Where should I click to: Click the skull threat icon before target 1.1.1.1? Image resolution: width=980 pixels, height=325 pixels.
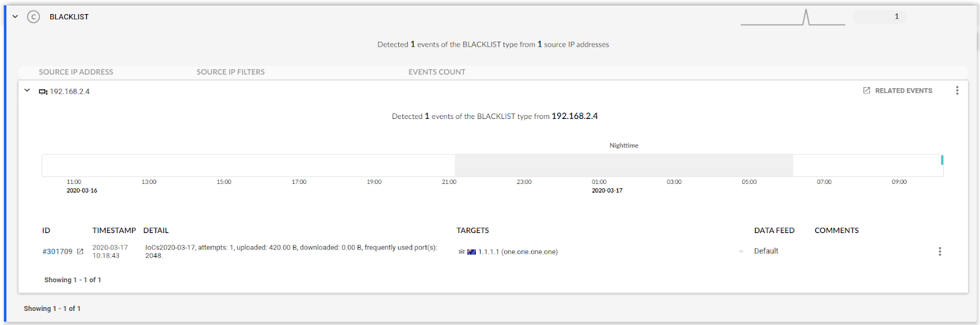click(x=462, y=252)
